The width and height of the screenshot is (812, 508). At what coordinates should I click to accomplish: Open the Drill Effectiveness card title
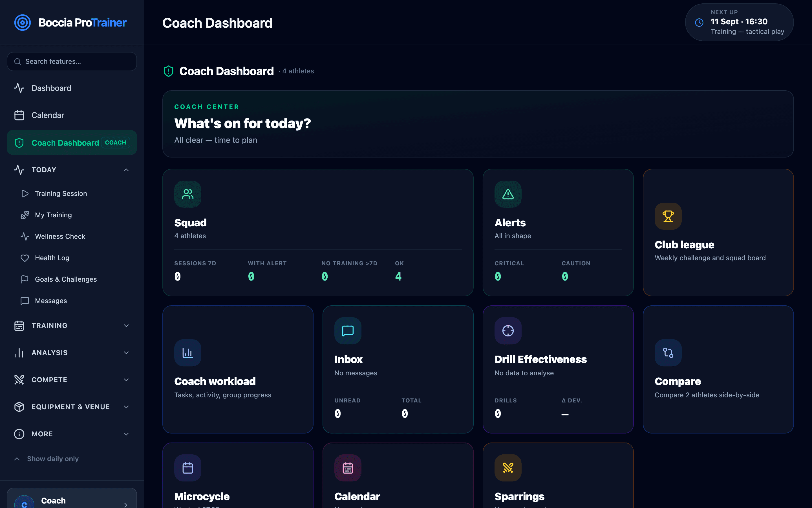(540, 360)
